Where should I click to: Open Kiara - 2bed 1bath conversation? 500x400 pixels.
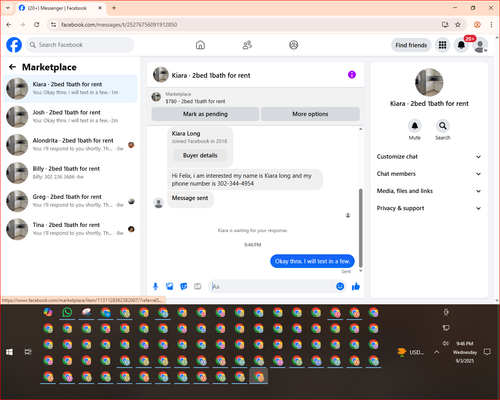(x=70, y=89)
